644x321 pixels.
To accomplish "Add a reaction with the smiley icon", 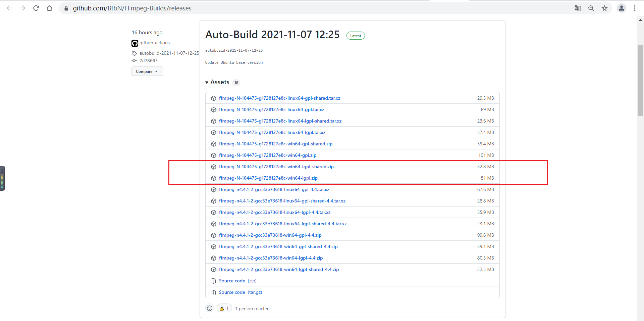I will click(x=210, y=308).
